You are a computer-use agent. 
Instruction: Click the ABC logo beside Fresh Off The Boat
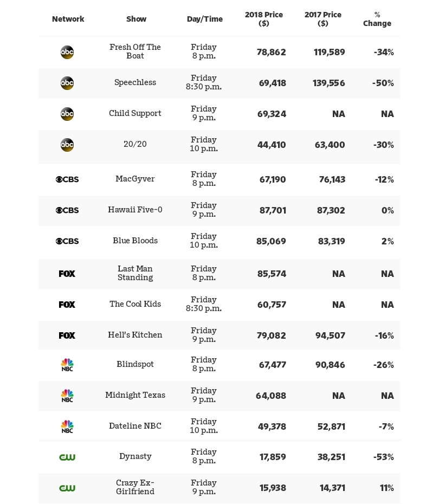pyautogui.click(x=67, y=52)
